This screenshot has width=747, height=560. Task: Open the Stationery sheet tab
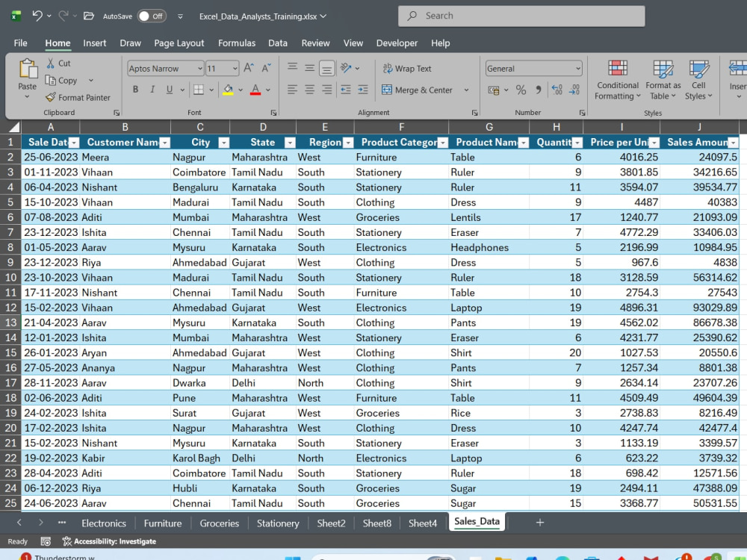278,523
